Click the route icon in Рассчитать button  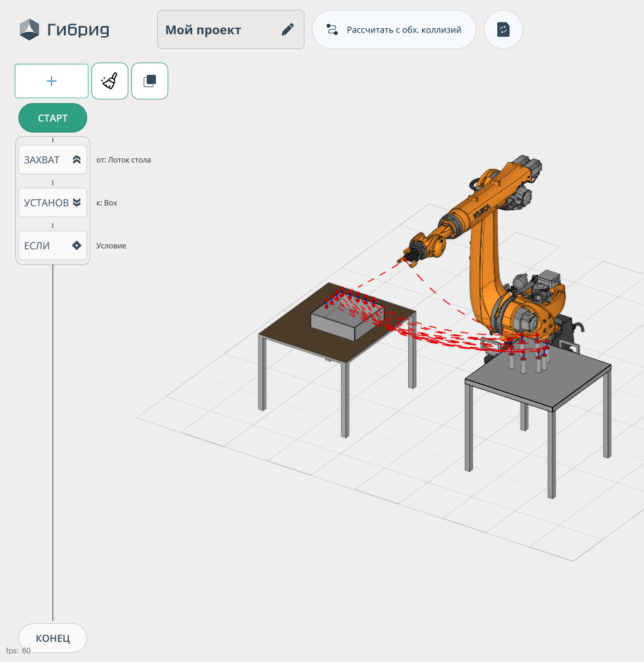coord(332,29)
